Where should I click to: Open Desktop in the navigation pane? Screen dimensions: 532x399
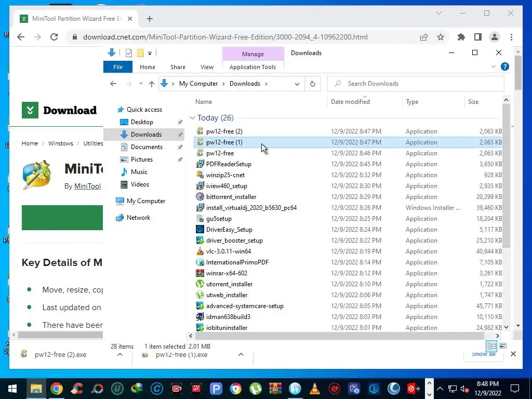141,122
